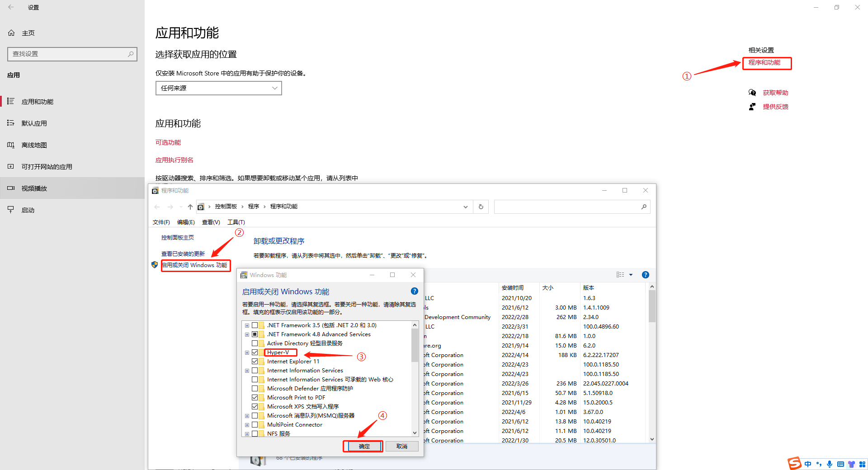This screenshot has height=470, width=868.
Task: Open the 可选功能 link
Action: coord(168,142)
